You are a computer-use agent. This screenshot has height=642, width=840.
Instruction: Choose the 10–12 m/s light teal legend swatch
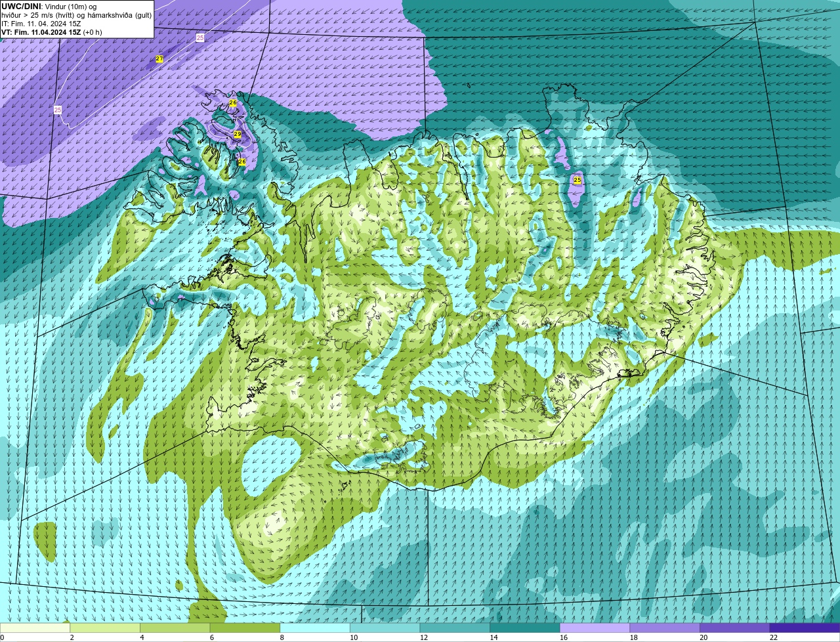tap(385, 628)
